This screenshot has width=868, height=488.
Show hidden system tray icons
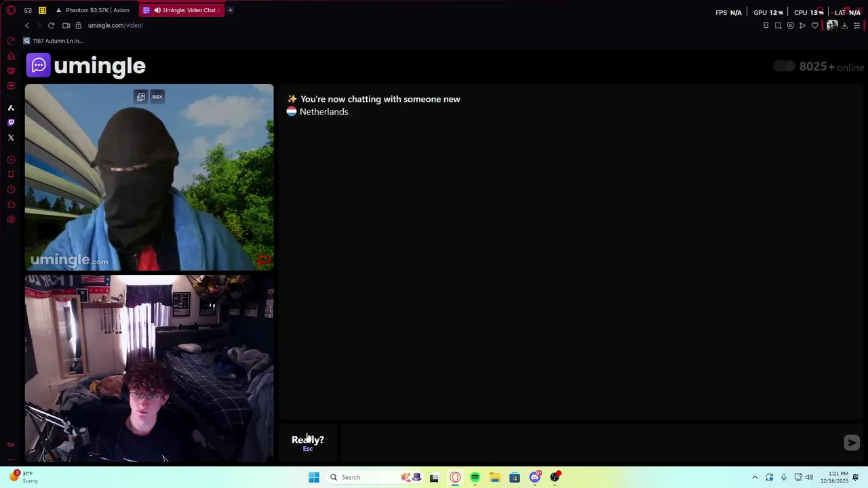755,477
